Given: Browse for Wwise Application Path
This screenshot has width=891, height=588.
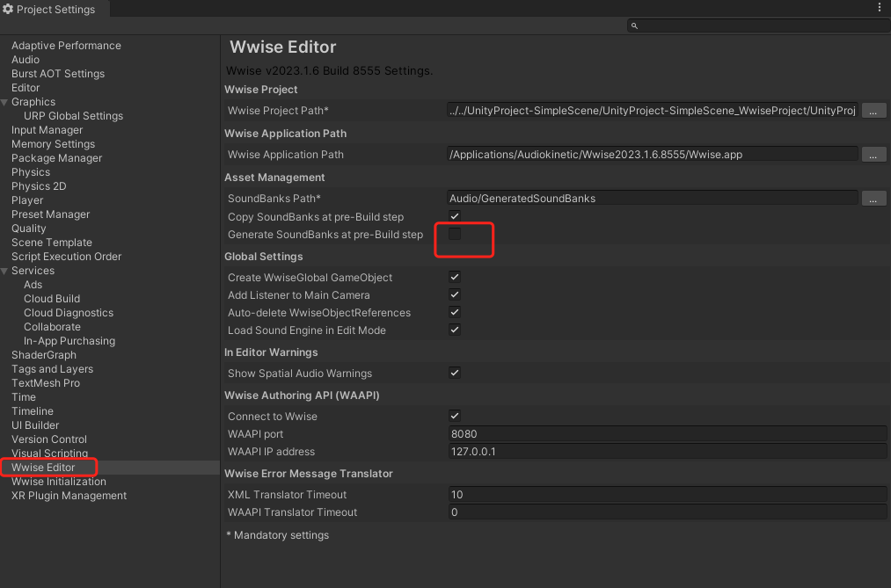Looking at the screenshot, I should 873,155.
